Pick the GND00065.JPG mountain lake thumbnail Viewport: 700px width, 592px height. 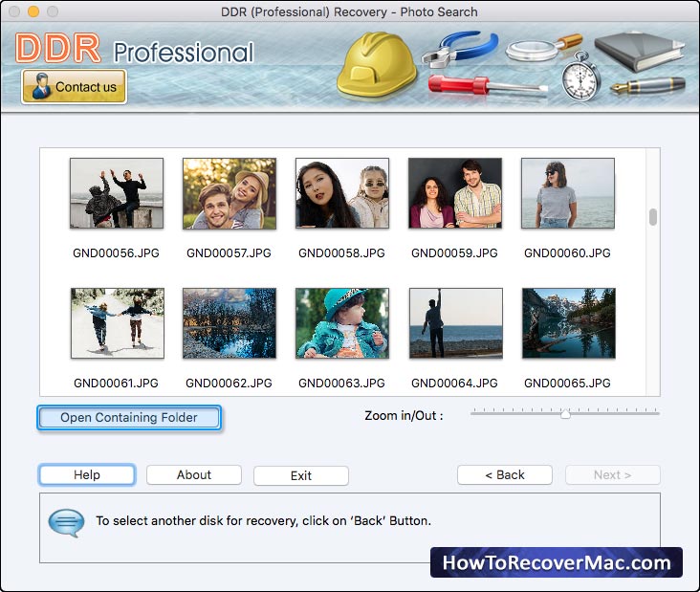tap(568, 323)
